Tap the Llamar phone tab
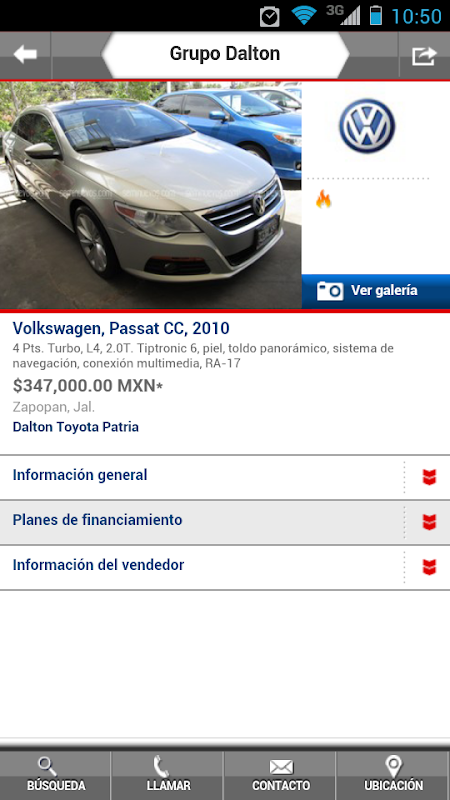 pyautogui.click(x=168, y=774)
